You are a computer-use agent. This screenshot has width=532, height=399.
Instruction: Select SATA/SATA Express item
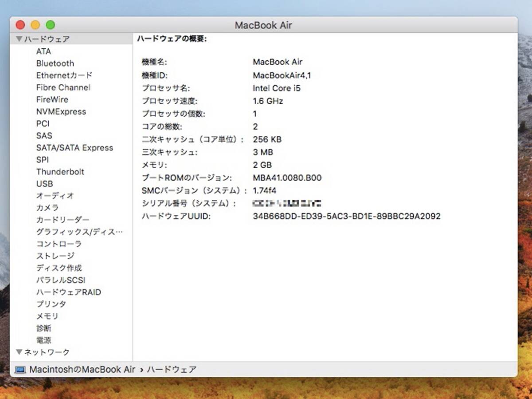[x=74, y=148]
